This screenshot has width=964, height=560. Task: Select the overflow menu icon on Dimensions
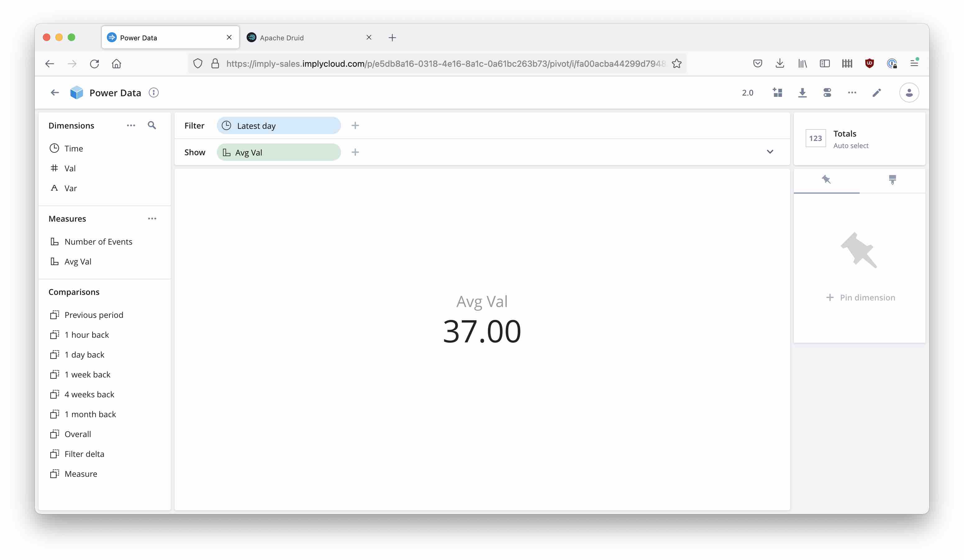pyautogui.click(x=131, y=125)
